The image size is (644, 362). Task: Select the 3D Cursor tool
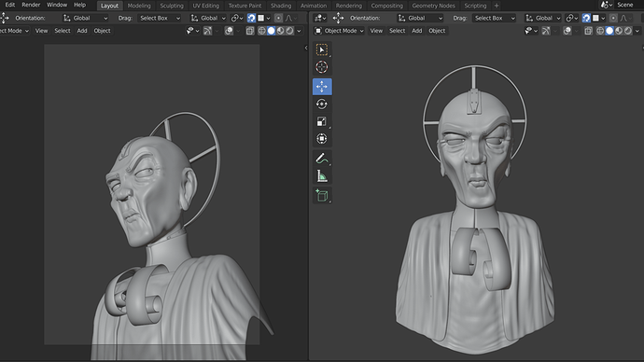322,67
